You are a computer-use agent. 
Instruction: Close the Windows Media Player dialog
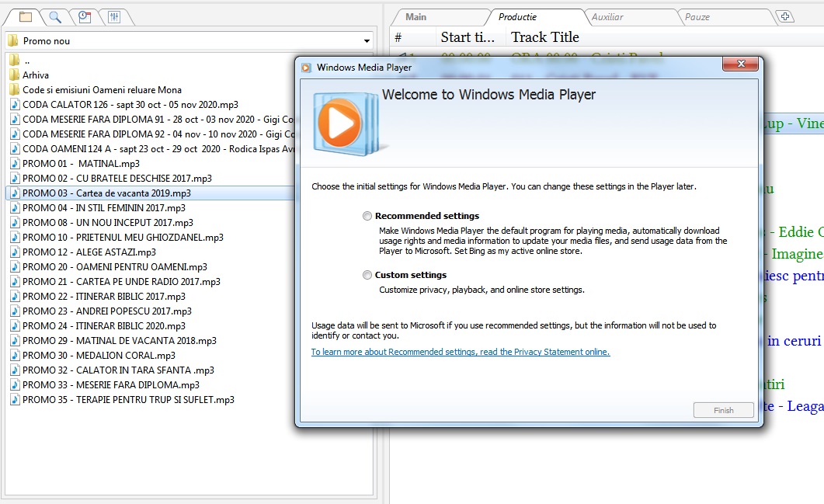(740, 64)
